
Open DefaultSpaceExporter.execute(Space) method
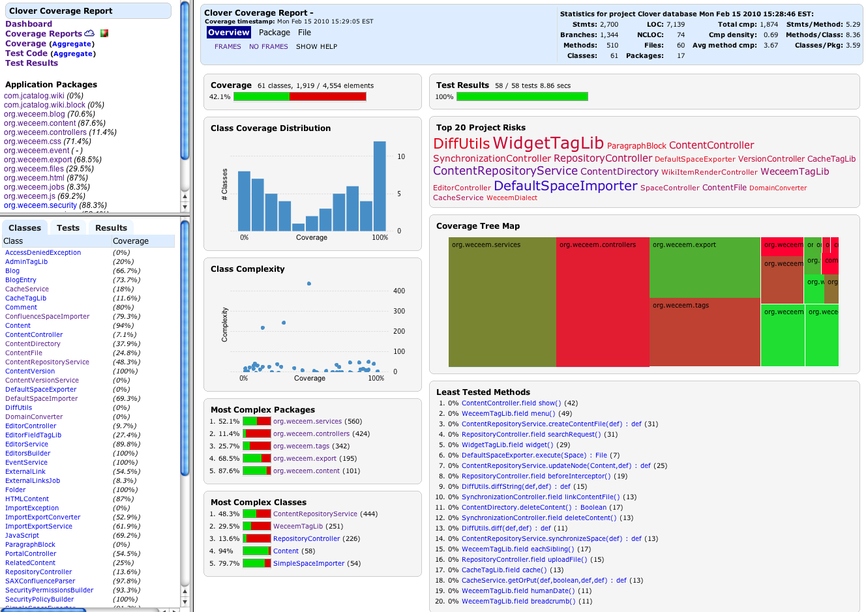[534, 456]
